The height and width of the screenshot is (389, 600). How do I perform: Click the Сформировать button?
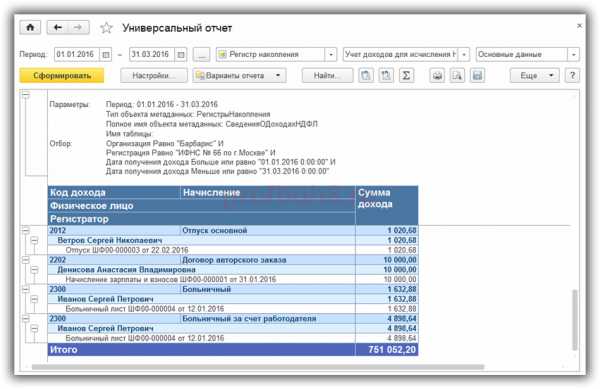tap(62, 76)
